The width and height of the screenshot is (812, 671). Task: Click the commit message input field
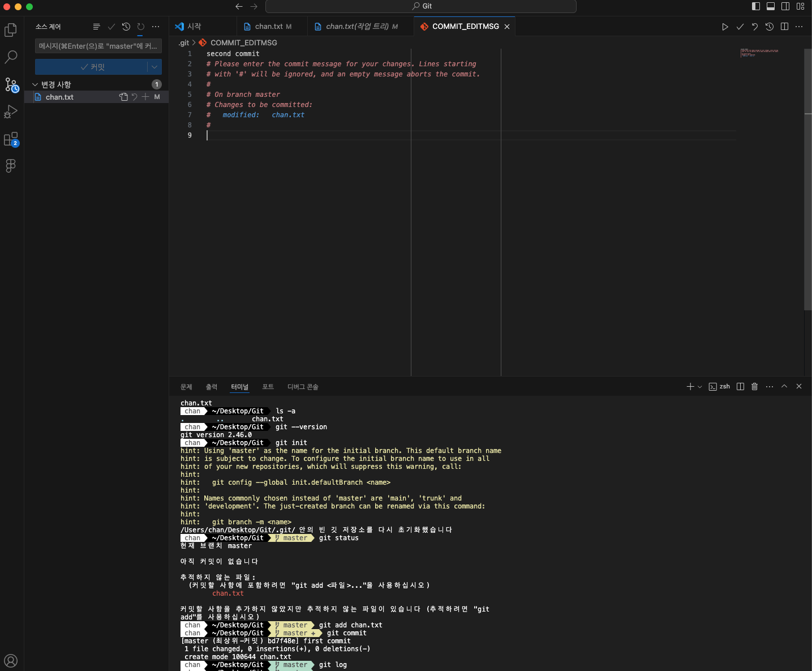point(98,46)
